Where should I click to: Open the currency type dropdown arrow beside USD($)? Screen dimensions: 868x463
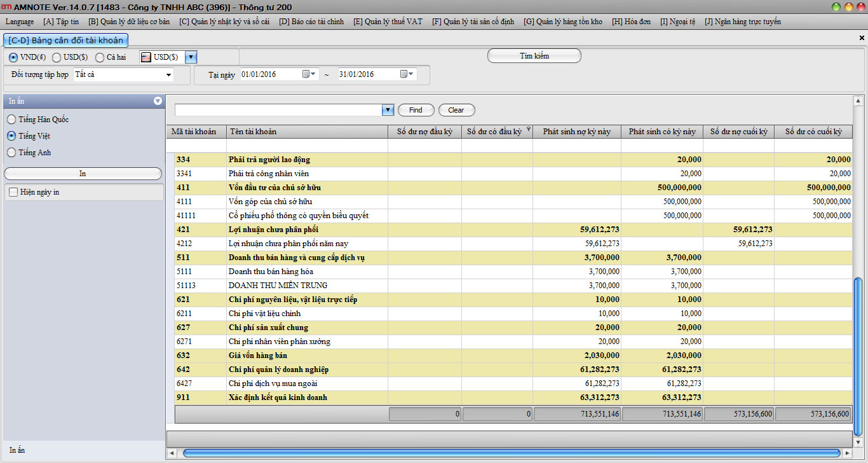191,57
